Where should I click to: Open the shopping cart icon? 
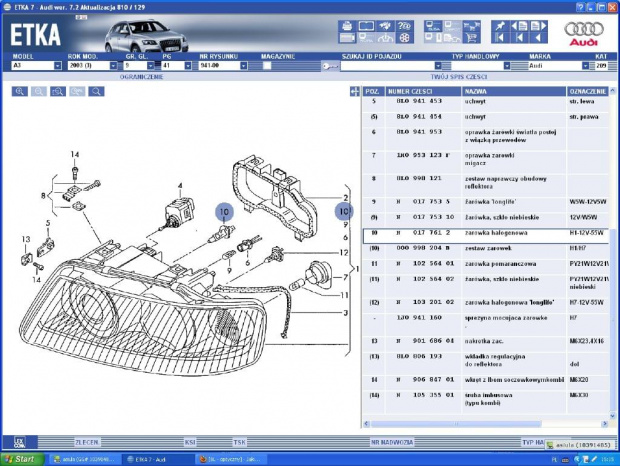click(472, 38)
